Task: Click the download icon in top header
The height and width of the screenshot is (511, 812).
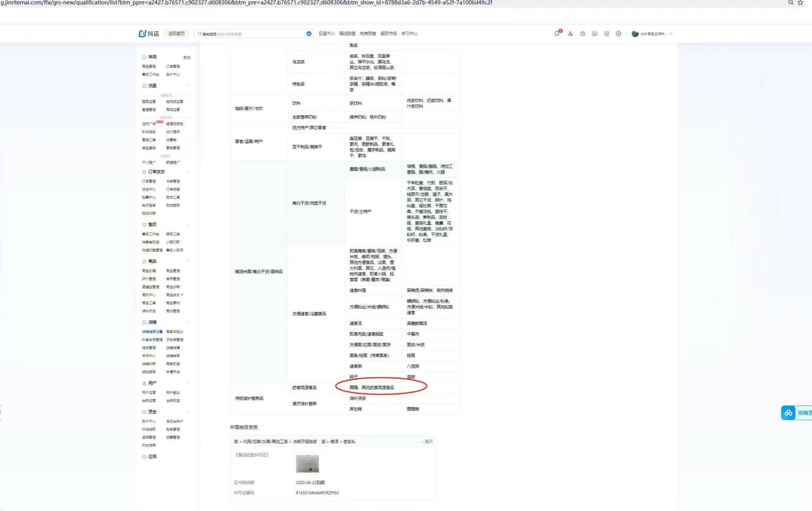Action: click(594, 34)
